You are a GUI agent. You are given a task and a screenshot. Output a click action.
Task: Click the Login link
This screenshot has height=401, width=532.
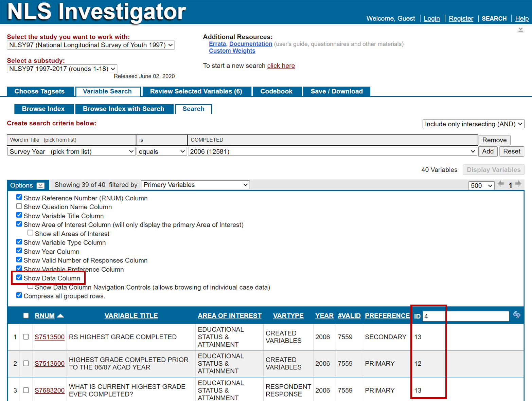tap(432, 18)
